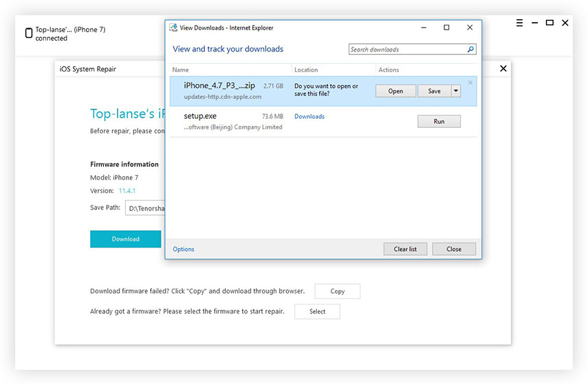Sort by the Name column header

tap(180, 69)
